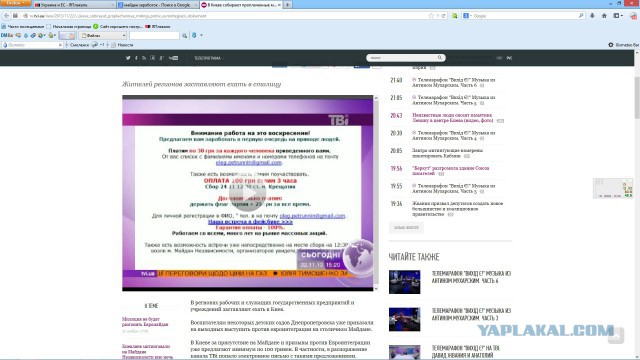Screen dimensions: 640x360
Task: Open the site's Google Plus icon
Action: tap(162, 58)
